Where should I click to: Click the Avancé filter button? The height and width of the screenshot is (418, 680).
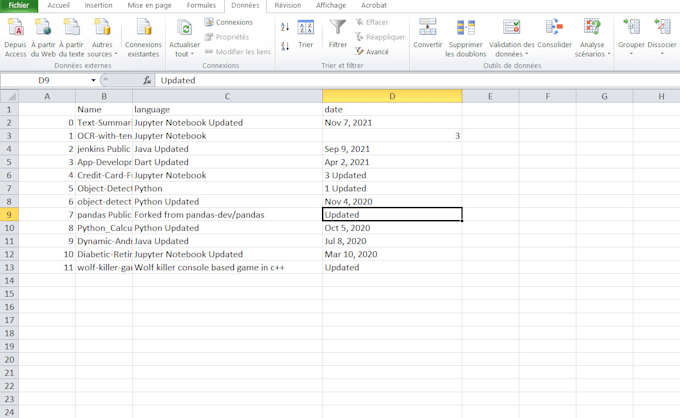point(372,51)
